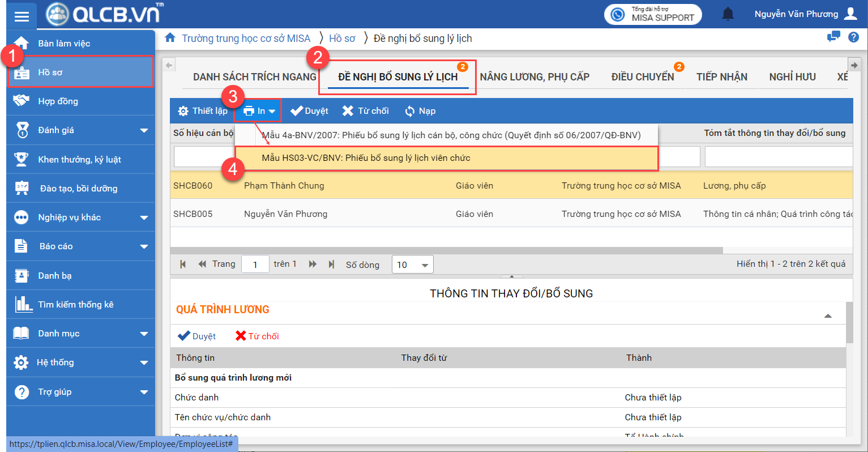Viewport: 868px width, 452px height.
Task: Click the Nạp reload icon
Action: (x=410, y=111)
